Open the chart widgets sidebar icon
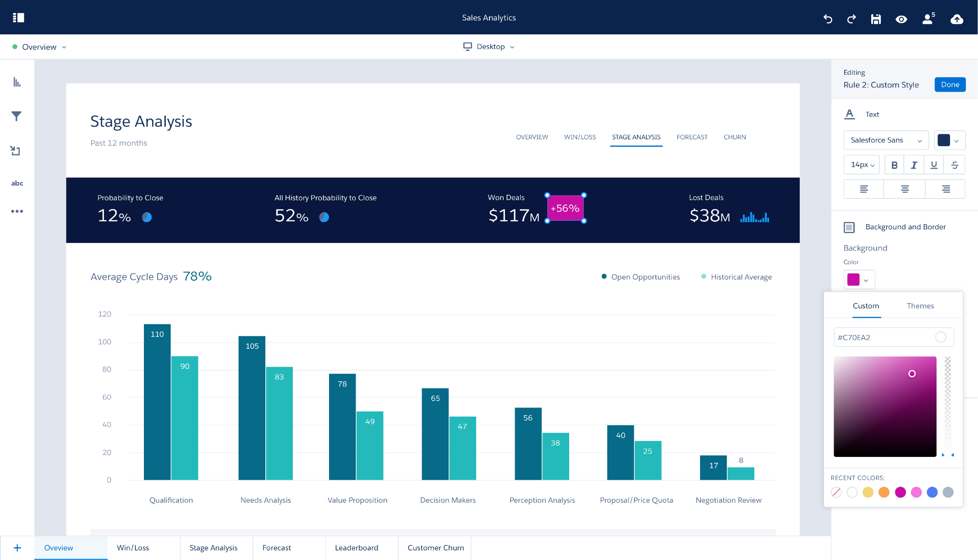The height and width of the screenshot is (560, 978). [17, 82]
